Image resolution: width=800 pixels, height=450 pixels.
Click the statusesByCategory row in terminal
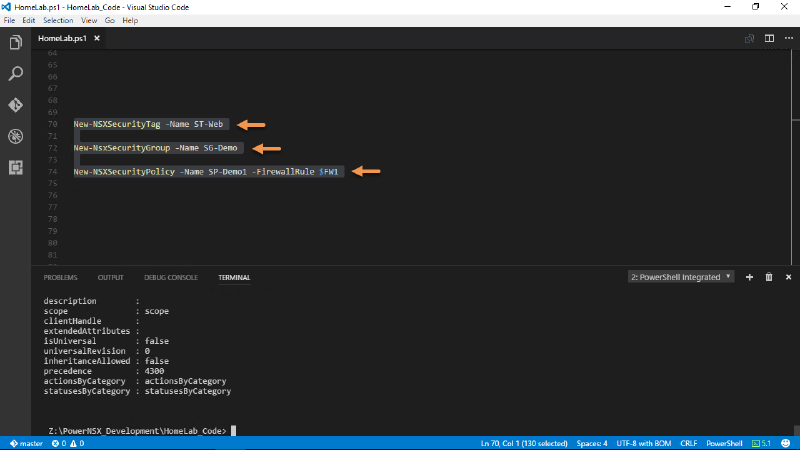[x=137, y=391]
